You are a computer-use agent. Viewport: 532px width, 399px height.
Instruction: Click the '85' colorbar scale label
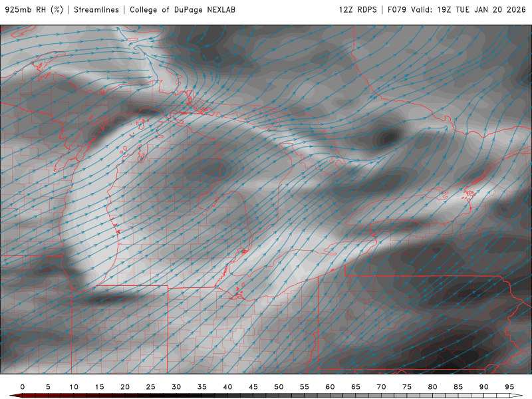coord(458,387)
